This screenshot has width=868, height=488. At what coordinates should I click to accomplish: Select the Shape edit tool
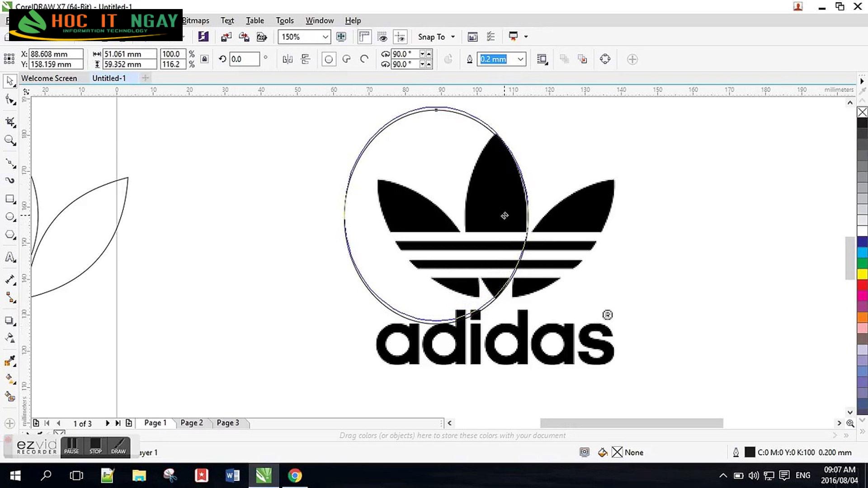[9, 100]
